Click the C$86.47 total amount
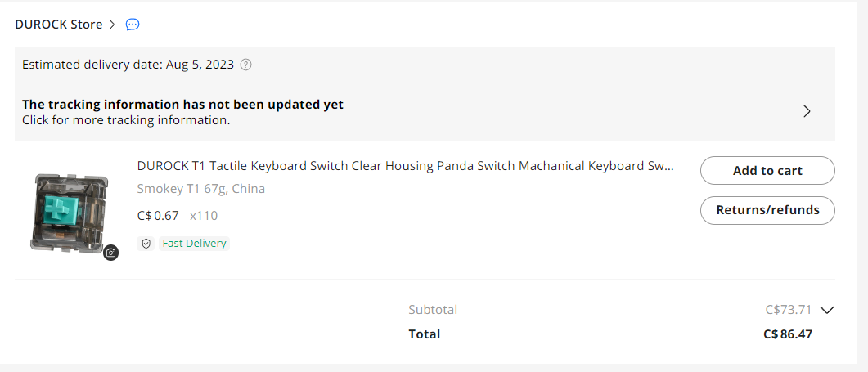 coord(787,334)
